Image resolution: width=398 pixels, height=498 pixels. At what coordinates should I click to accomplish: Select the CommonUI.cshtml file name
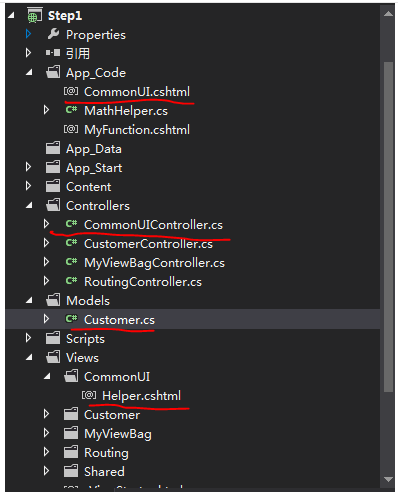[137, 92]
